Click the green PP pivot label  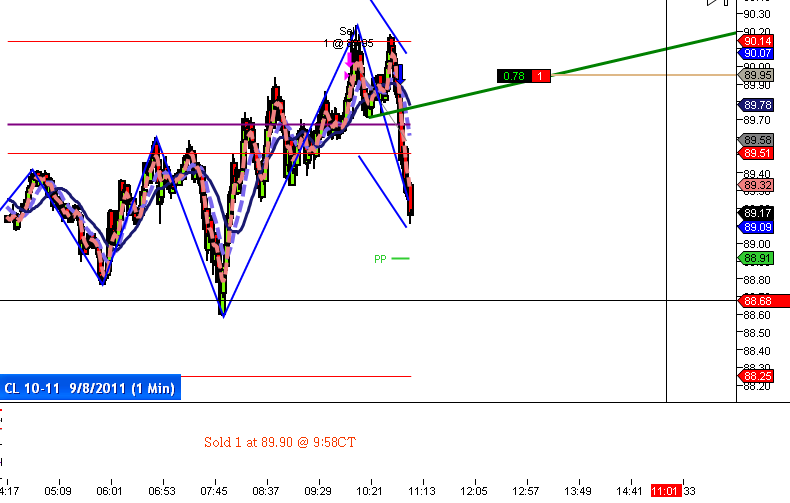coord(380,259)
